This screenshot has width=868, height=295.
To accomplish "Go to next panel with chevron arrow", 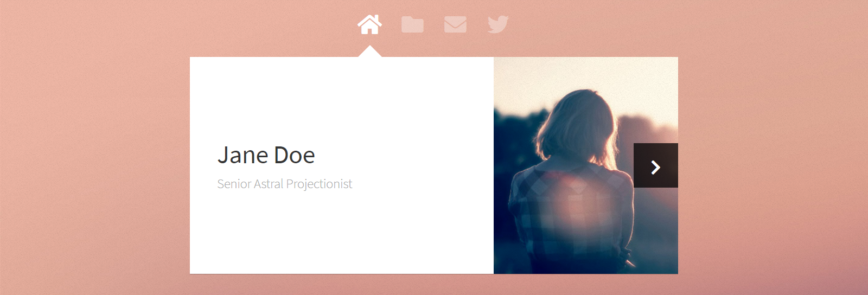I will click(x=655, y=167).
